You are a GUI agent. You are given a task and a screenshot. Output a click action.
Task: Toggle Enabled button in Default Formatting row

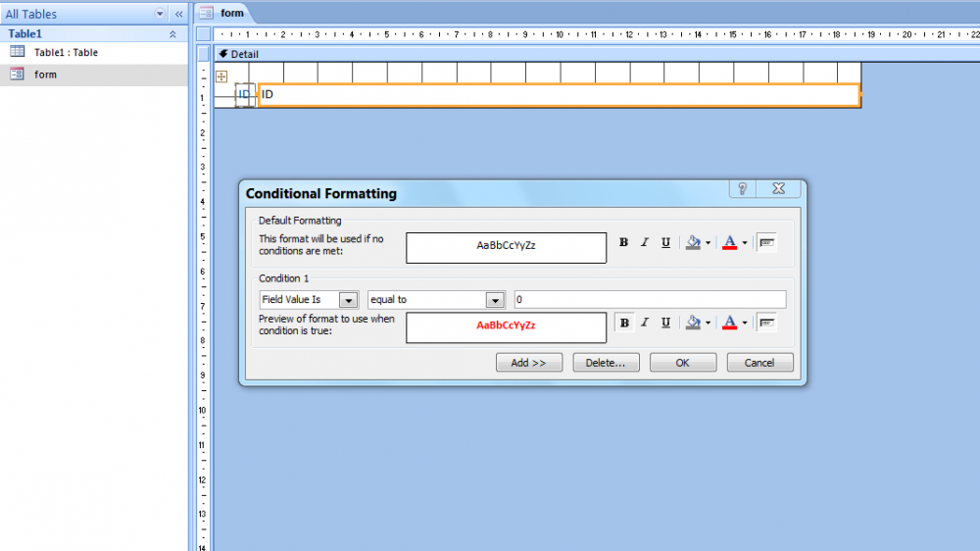coord(767,243)
